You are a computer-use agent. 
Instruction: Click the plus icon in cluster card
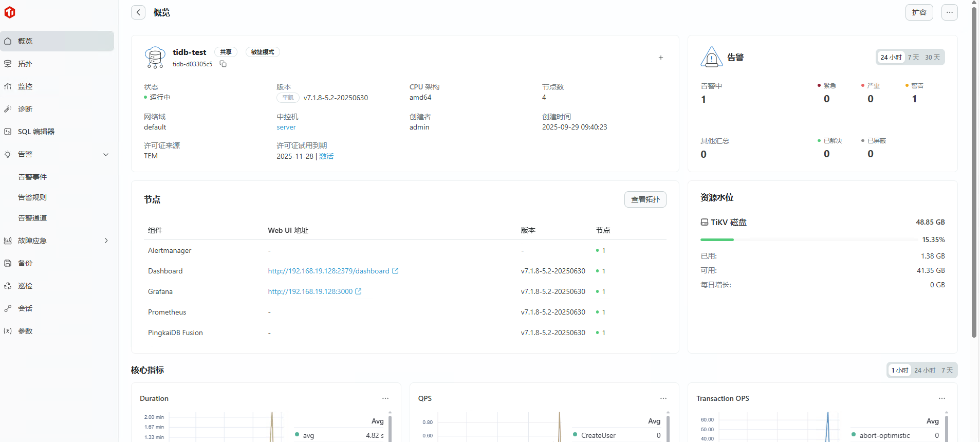[x=661, y=58]
